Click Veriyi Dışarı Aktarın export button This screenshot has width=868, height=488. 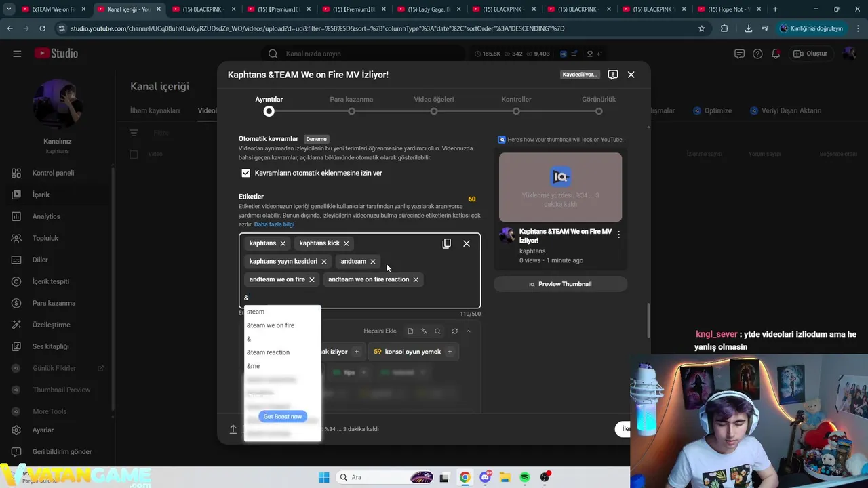(785, 110)
